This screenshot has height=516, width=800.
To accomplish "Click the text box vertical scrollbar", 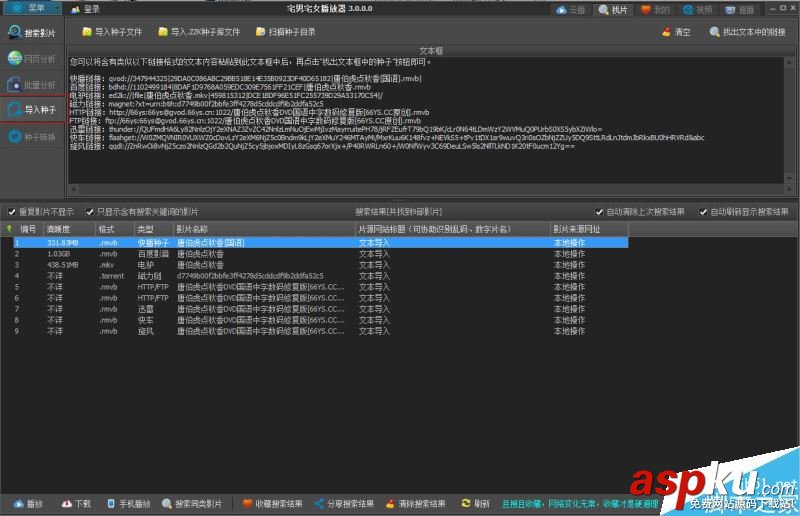I will (789, 120).
